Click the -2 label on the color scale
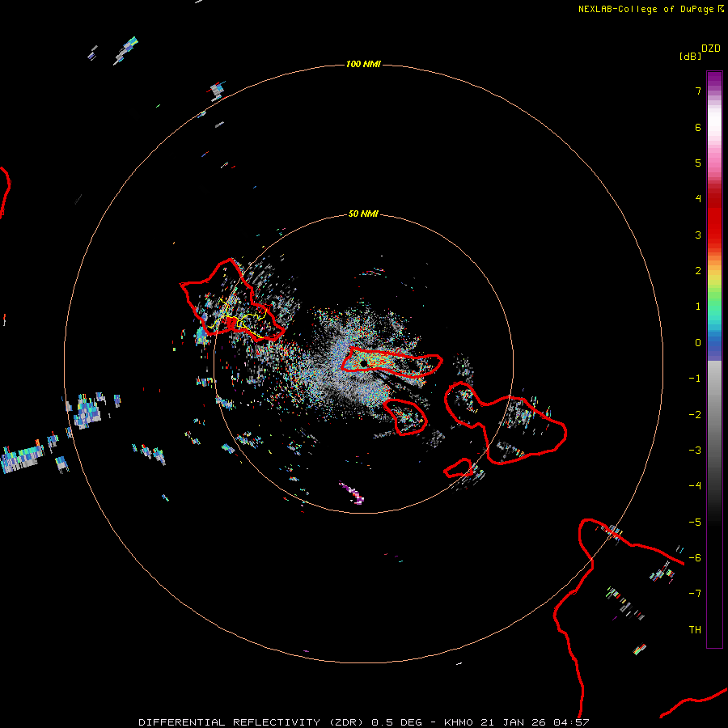 (x=695, y=415)
